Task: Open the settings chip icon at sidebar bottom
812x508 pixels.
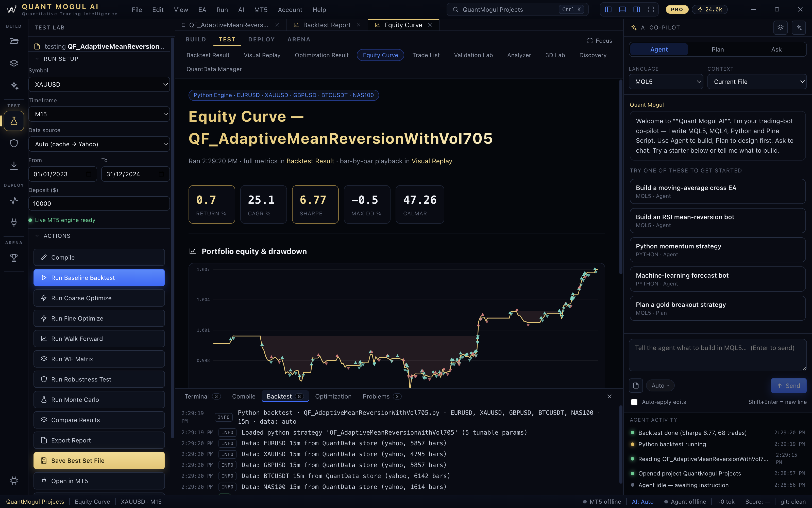Action: [x=14, y=481]
